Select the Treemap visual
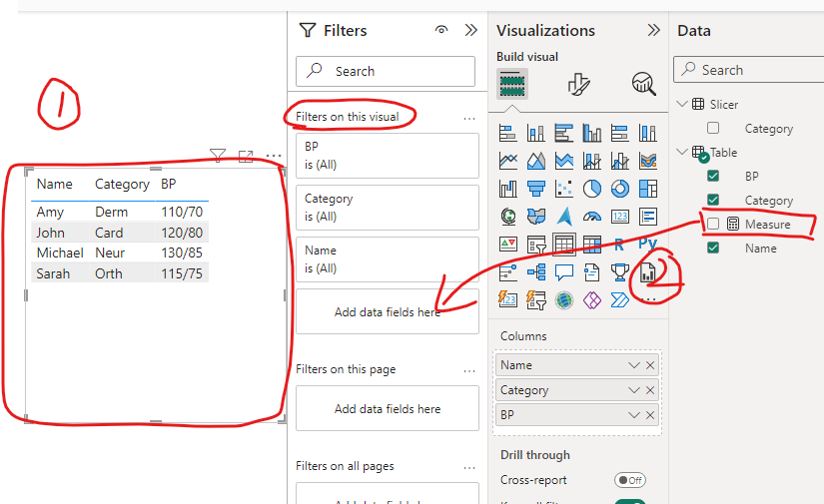The width and height of the screenshot is (824, 504). [x=648, y=189]
